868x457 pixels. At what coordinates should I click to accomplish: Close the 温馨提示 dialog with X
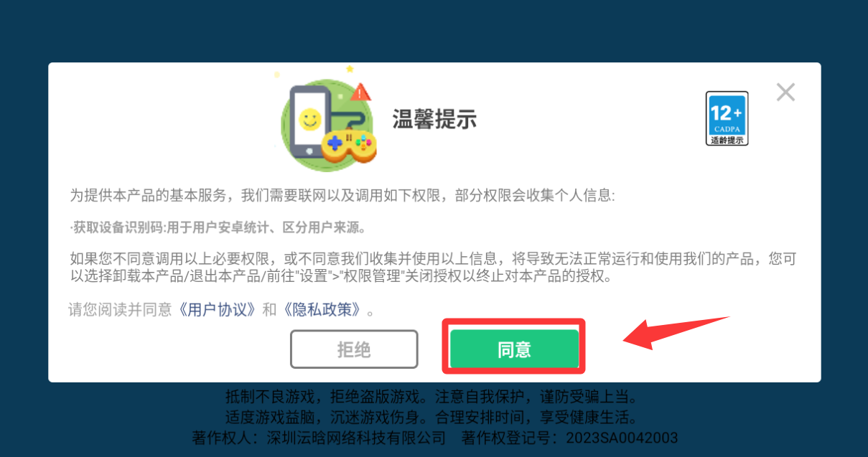tap(785, 92)
